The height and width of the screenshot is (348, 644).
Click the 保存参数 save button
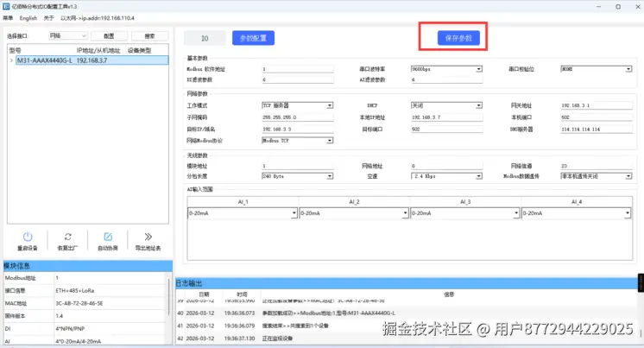pyautogui.click(x=458, y=38)
